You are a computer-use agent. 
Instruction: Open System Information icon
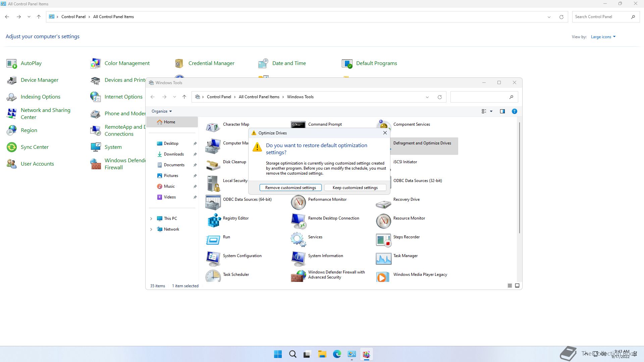[298, 259]
